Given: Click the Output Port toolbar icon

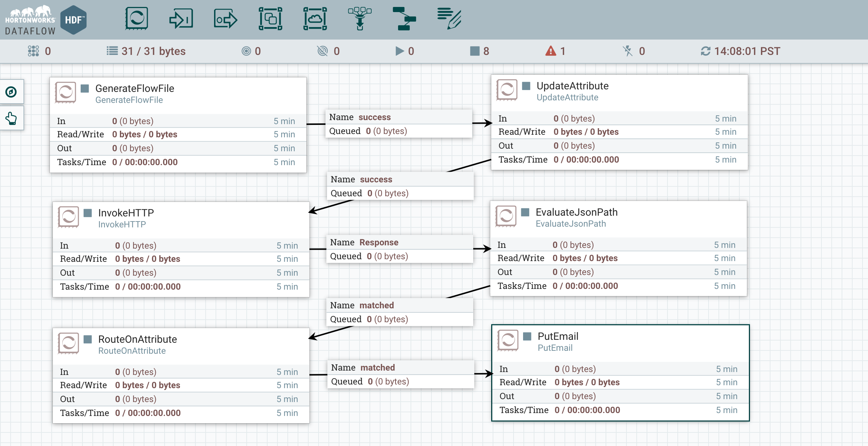Looking at the screenshot, I should coord(225,18).
